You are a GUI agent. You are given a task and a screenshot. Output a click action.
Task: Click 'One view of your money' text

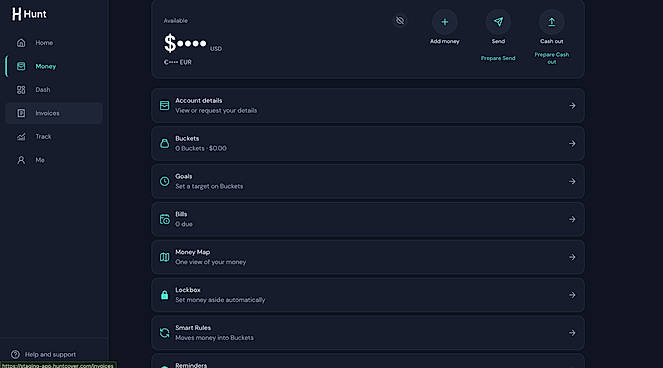tap(211, 262)
